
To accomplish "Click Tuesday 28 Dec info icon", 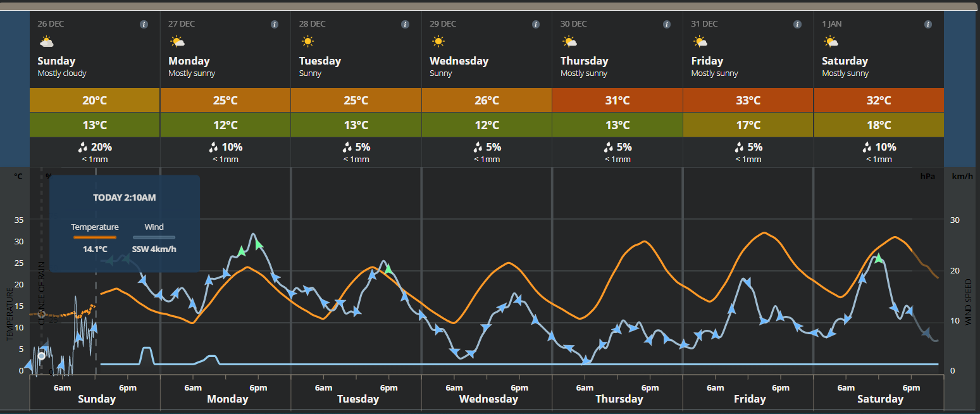I will pyautogui.click(x=405, y=25).
